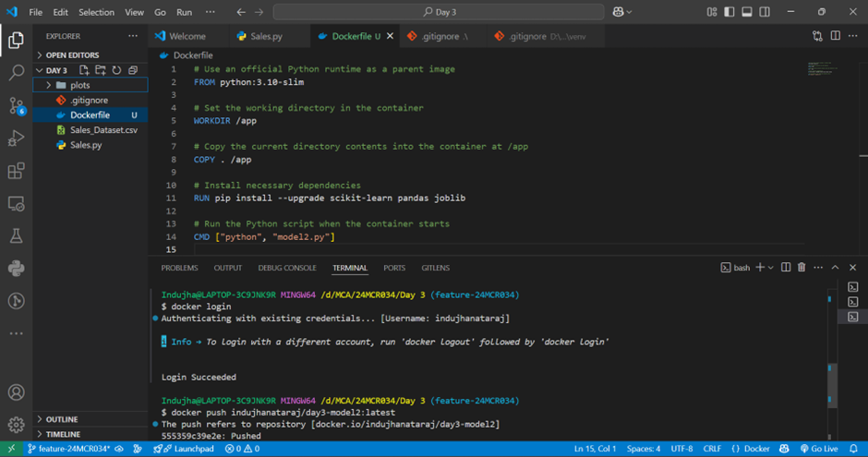Viewport: 868px width, 457px height.
Task: Close the bottom terminal panel
Action: 853,267
